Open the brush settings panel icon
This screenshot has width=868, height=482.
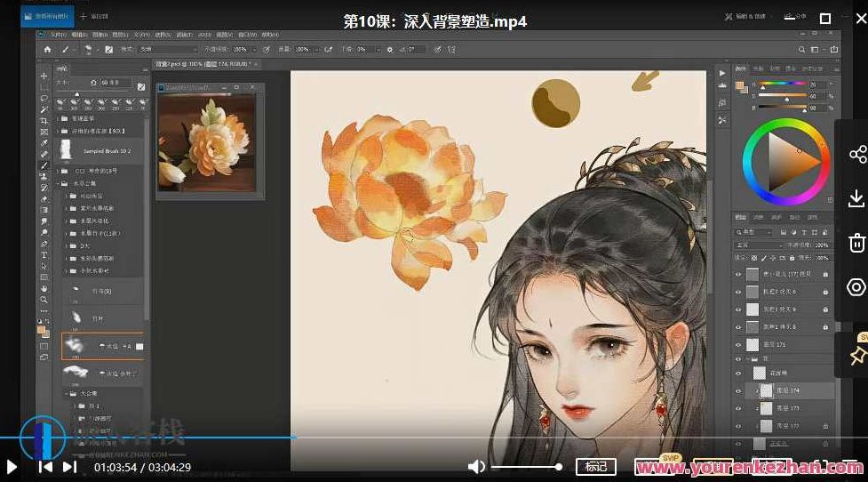point(109,49)
